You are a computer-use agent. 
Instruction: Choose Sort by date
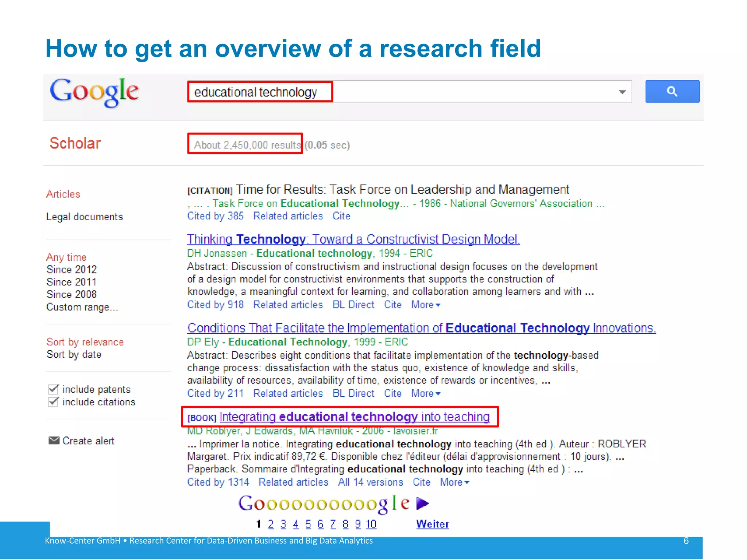(x=74, y=354)
